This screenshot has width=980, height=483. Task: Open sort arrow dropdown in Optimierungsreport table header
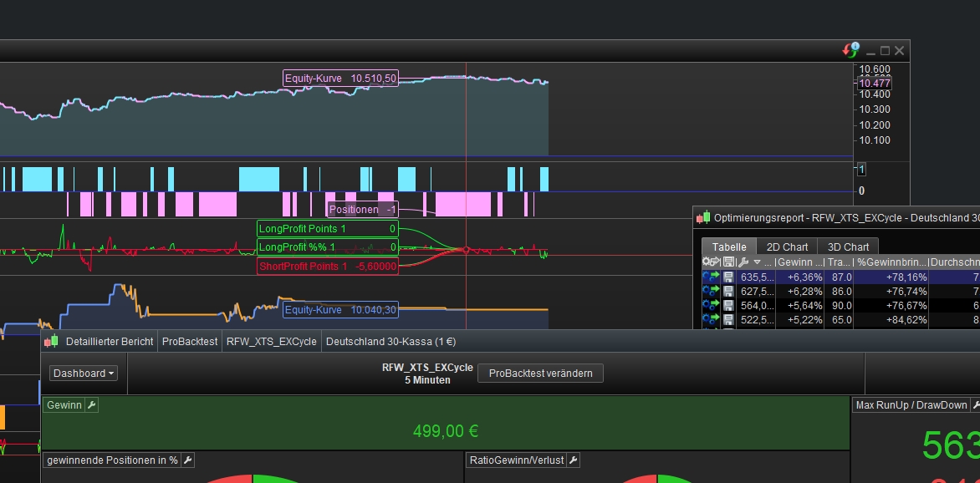click(757, 262)
